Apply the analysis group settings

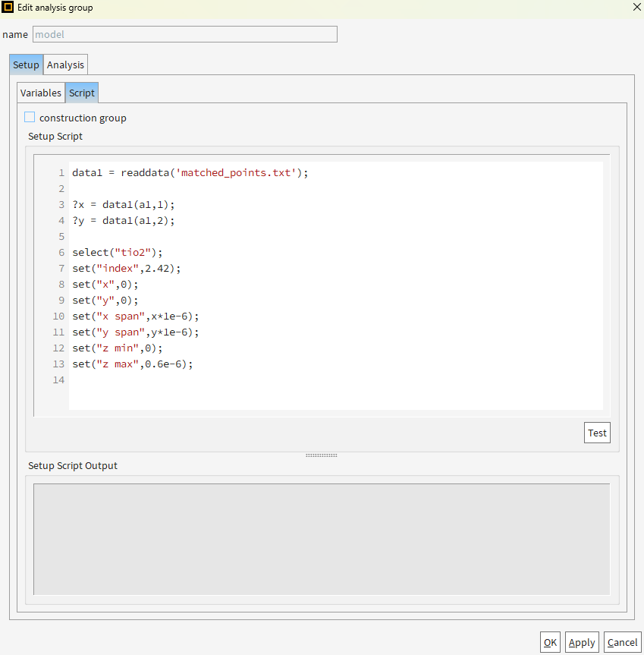click(x=582, y=642)
